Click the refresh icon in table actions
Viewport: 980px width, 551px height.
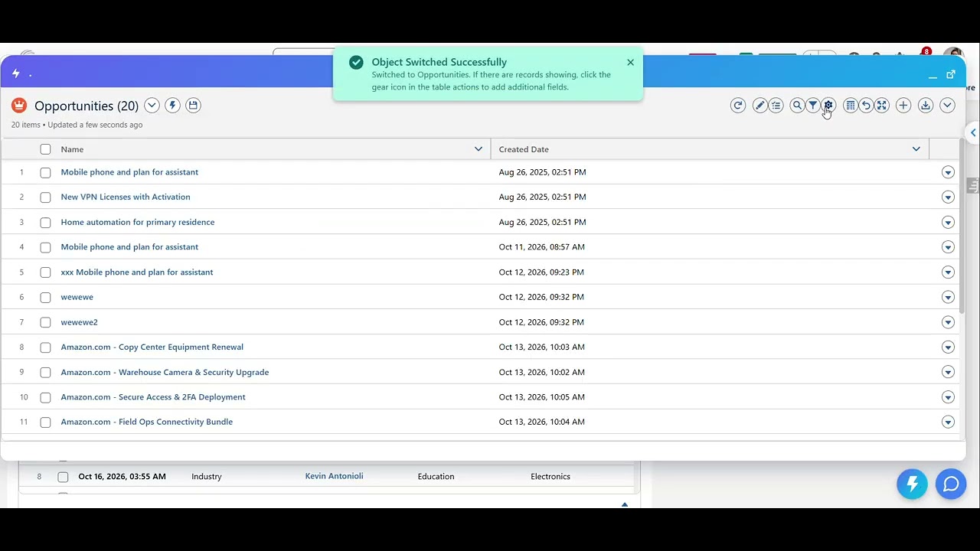738,106
